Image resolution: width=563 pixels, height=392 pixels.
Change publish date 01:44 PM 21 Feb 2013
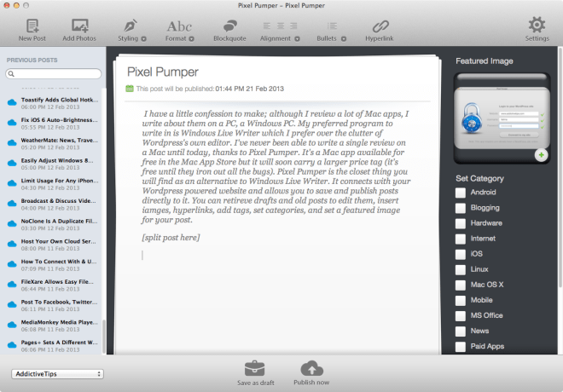(250, 89)
